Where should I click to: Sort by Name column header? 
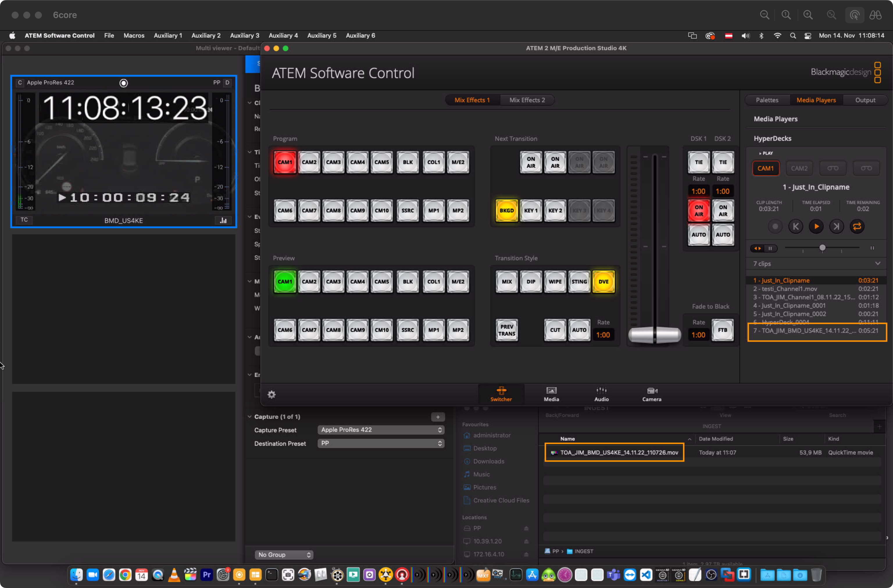(x=567, y=439)
